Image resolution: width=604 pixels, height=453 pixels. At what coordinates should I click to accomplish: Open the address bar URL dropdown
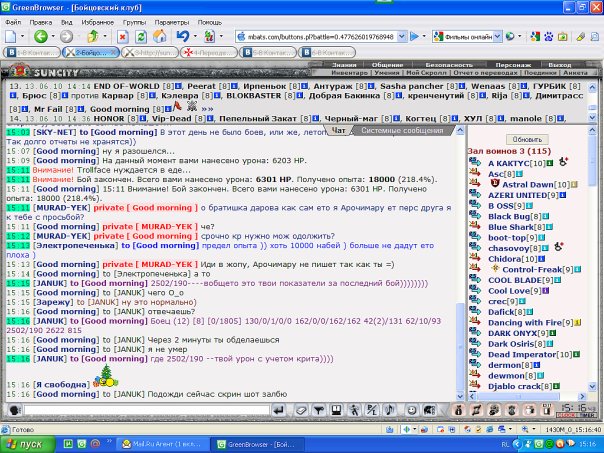[402, 37]
